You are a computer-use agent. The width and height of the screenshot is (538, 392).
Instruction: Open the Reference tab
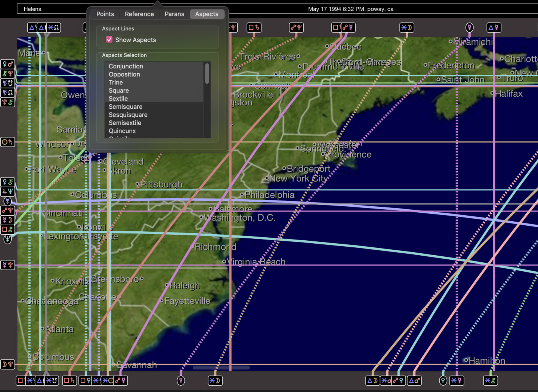(x=139, y=14)
